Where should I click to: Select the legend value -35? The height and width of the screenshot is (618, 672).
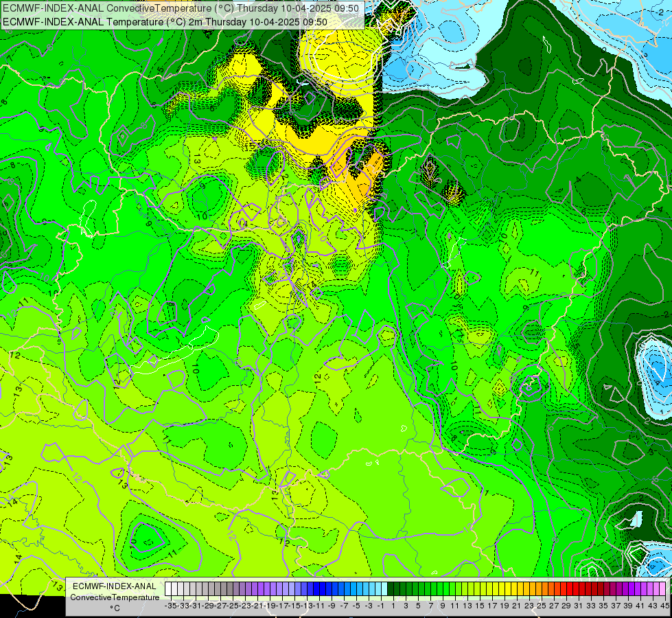pyautogui.click(x=170, y=606)
